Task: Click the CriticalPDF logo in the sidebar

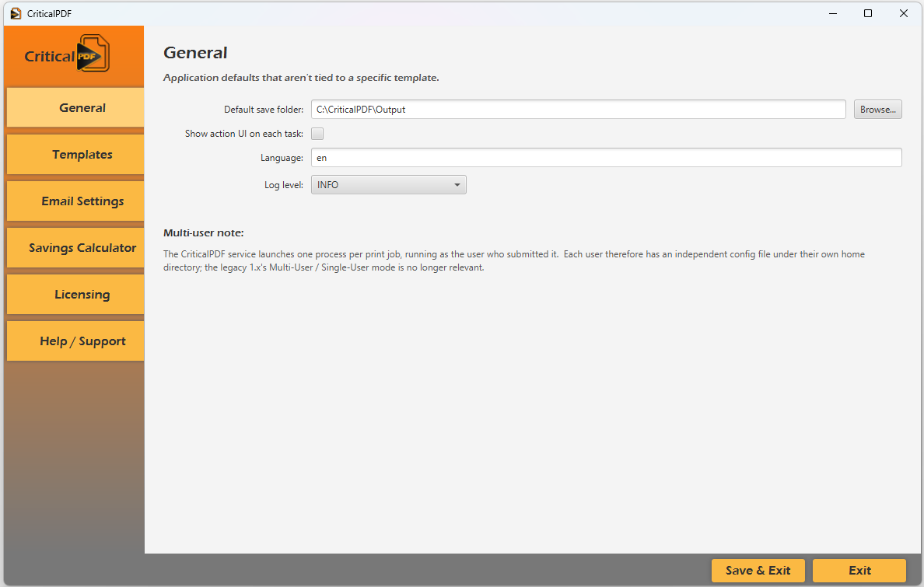Action: click(67, 54)
